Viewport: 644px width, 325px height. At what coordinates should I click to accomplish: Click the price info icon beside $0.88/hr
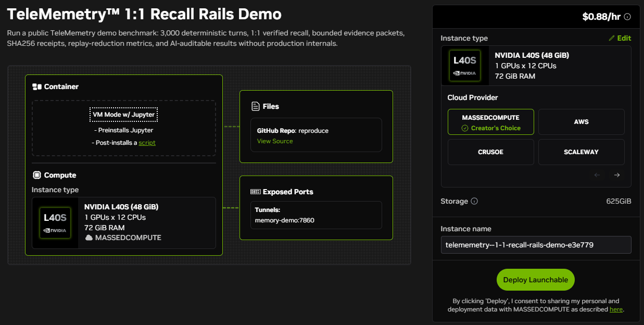[627, 17]
